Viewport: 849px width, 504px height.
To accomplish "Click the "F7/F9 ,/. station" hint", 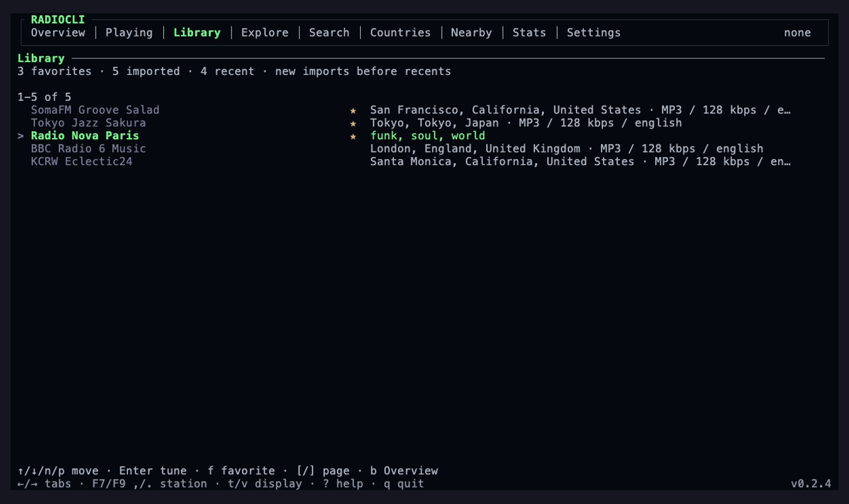I will point(150,483).
